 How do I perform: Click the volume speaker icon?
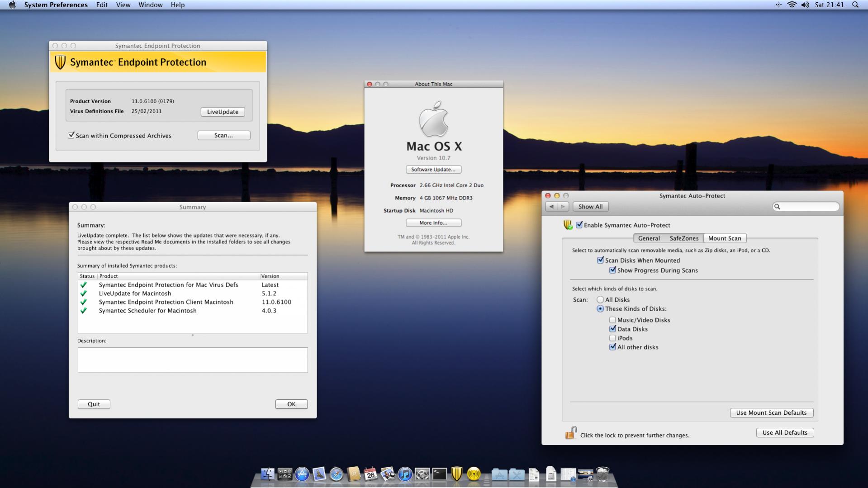(x=805, y=5)
